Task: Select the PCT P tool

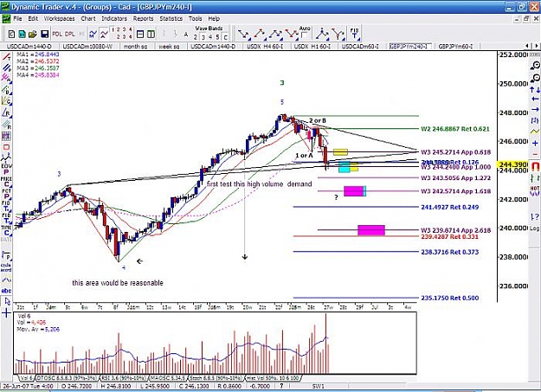Action: [x=6, y=194]
